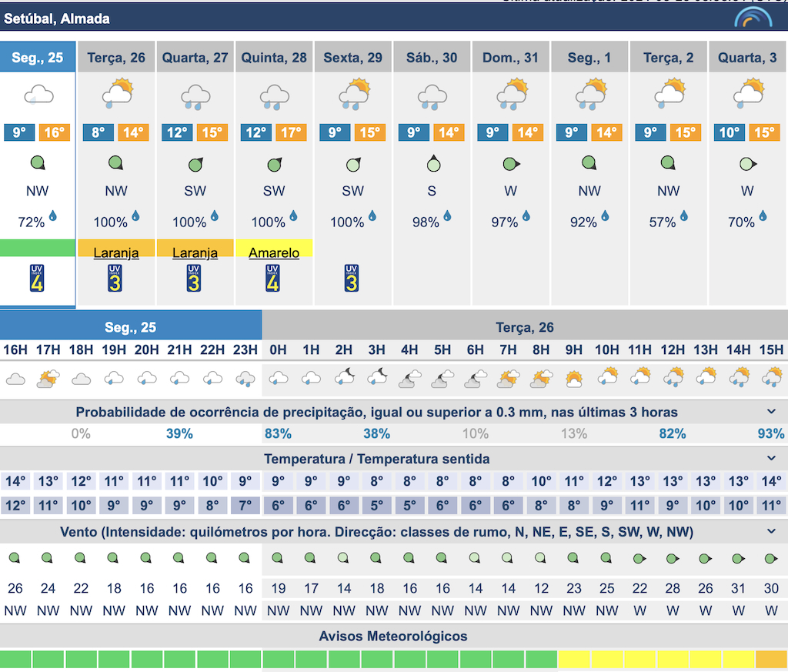
Task: Click the UV index 3 icon under Terça 26
Action: tap(115, 278)
